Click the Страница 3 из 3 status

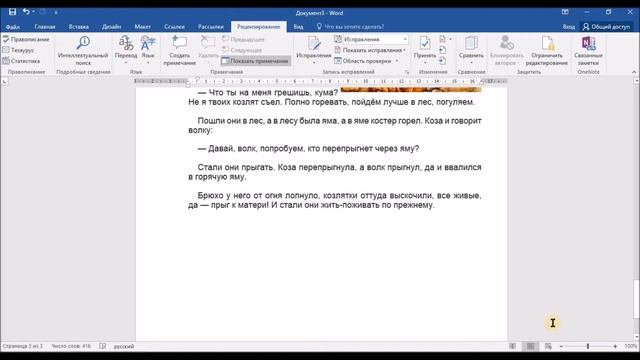22,346
